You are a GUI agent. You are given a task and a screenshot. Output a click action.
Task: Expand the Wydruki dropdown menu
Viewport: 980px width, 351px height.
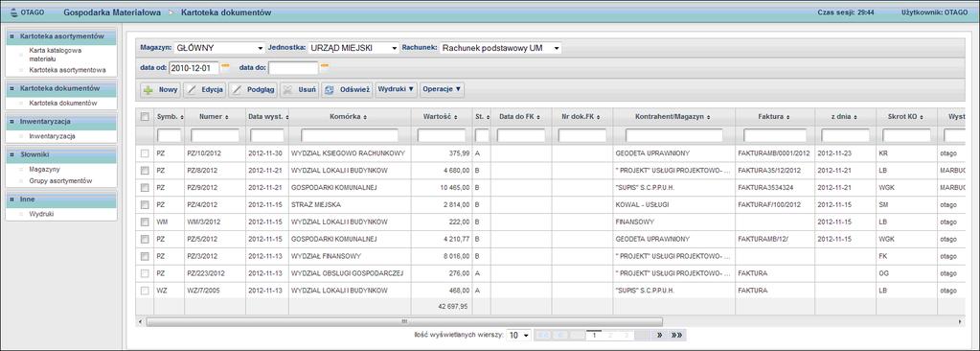pyautogui.click(x=397, y=89)
